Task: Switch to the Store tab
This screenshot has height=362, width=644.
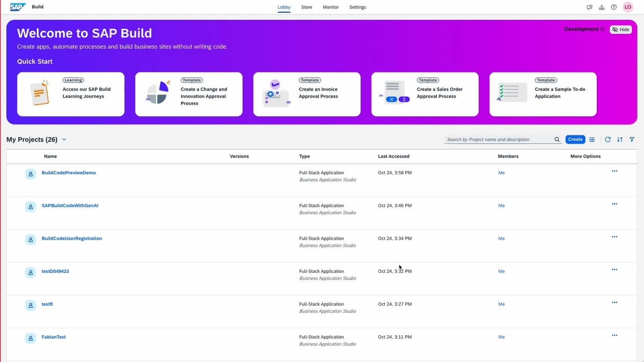Action: (306, 7)
